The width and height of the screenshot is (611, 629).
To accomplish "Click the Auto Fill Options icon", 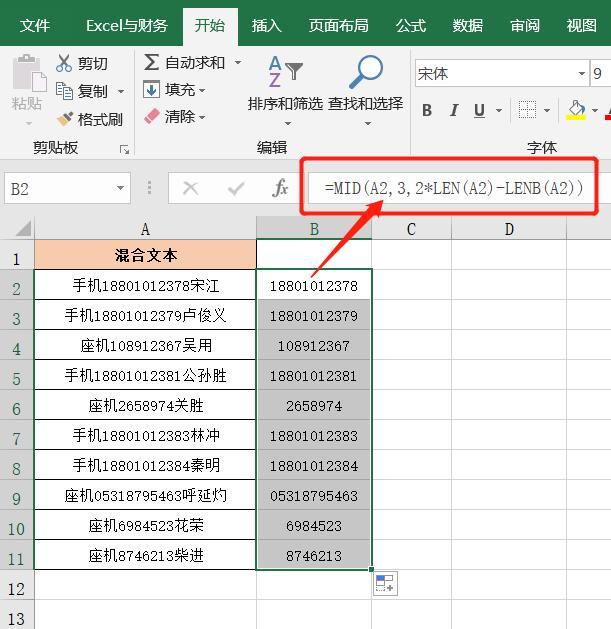I will coord(385,584).
